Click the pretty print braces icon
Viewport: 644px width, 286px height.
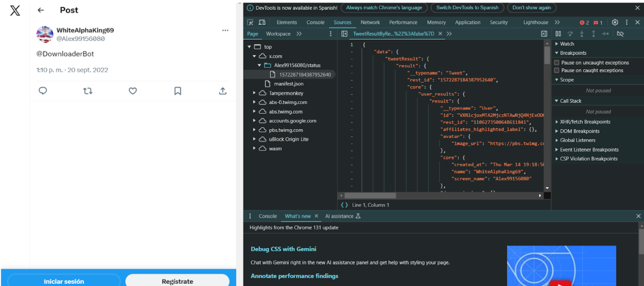(344, 205)
